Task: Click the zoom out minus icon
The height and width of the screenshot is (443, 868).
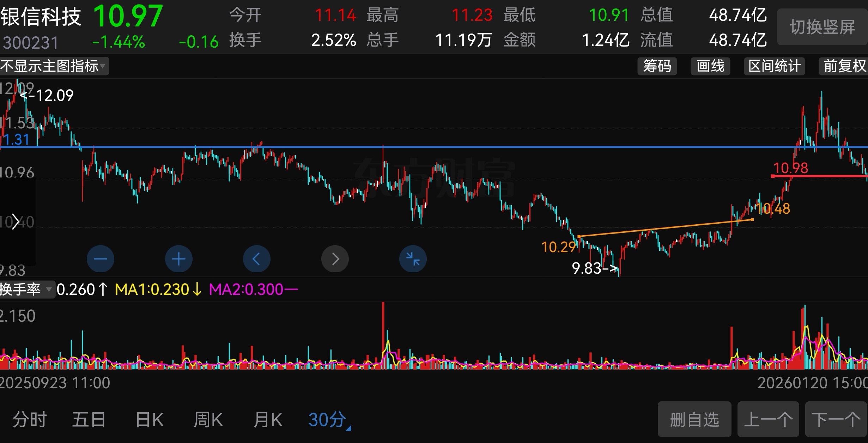Action: [x=101, y=259]
